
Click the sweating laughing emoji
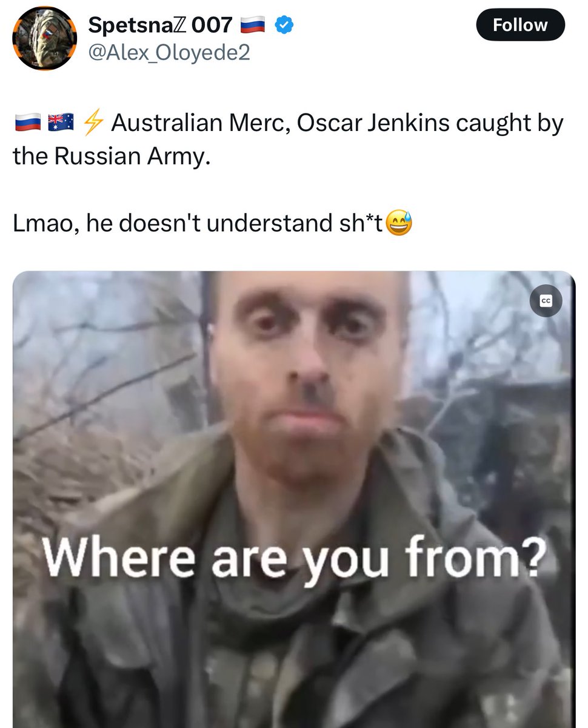399,224
